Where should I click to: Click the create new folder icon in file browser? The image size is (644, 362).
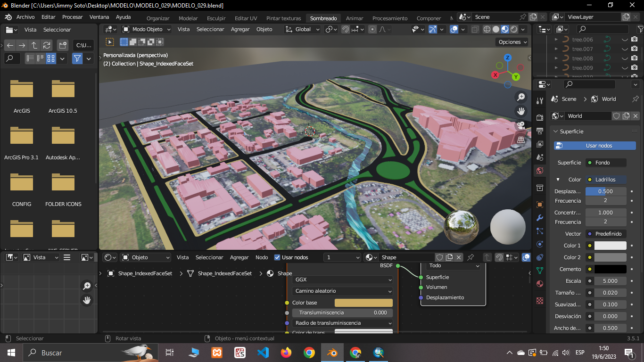(x=63, y=46)
